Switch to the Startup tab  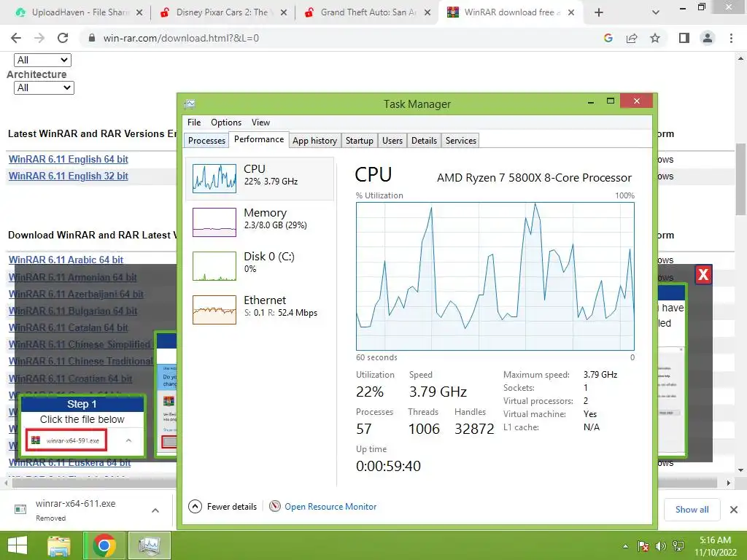click(x=359, y=141)
